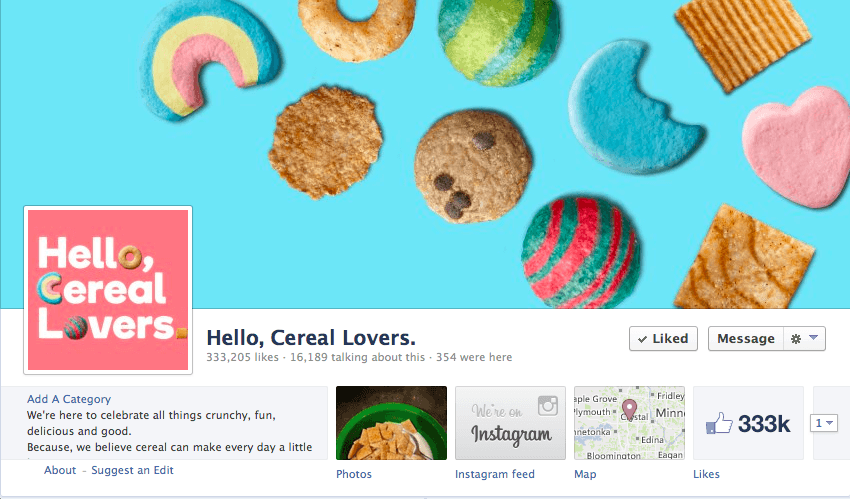The width and height of the screenshot is (850, 499).
Task: Click the gear settings icon beside Message
Action: click(x=795, y=339)
